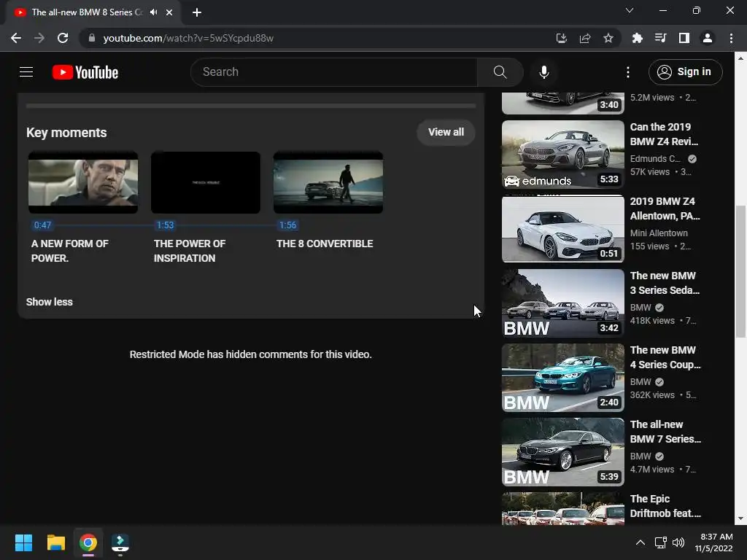The width and height of the screenshot is (747, 560).
Task: Click The new BMW 3 Series title
Action: tap(665, 283)
